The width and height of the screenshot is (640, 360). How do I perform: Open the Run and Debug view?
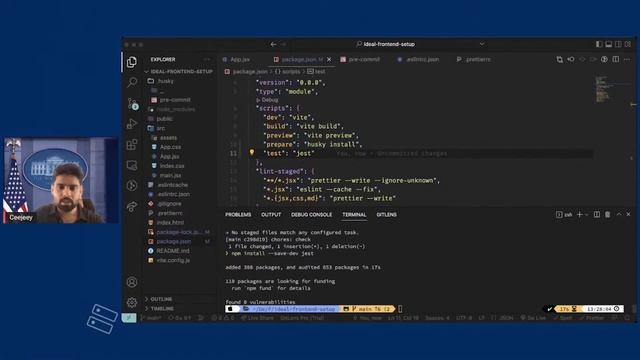(132, 124)
